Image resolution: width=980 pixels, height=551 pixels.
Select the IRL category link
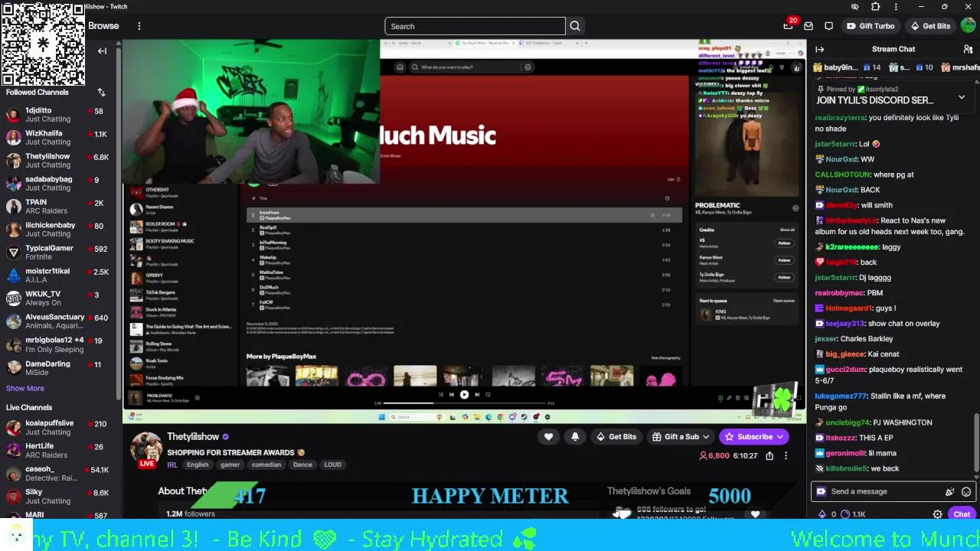[x=172, y=465]
